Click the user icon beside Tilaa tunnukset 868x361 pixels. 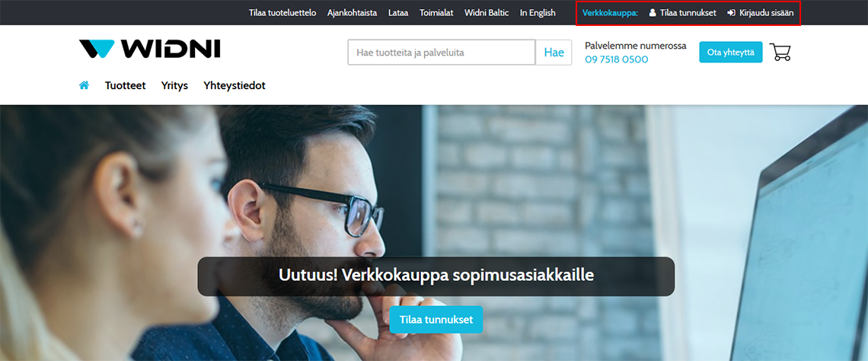pos(653,13)
